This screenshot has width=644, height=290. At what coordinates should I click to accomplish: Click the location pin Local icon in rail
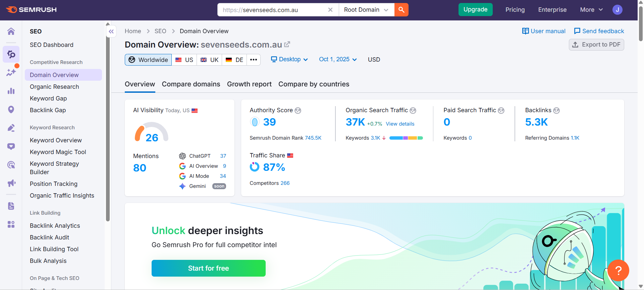click(x=11, y=110)
